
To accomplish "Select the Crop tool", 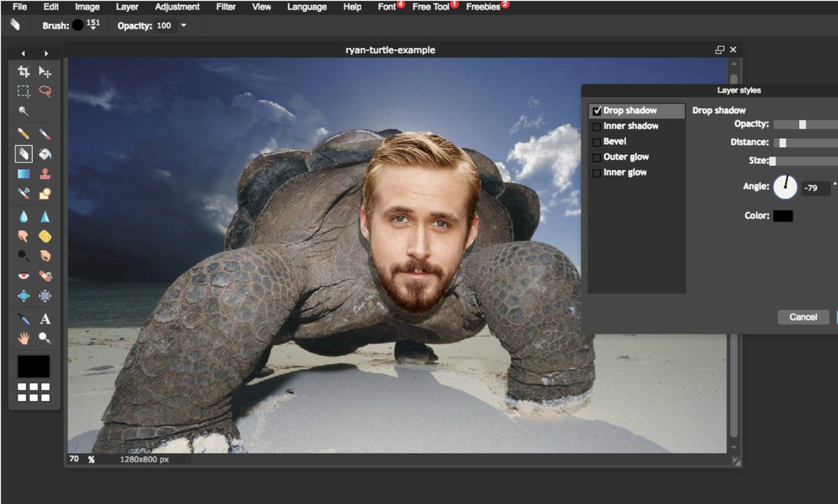I will 24,71.
